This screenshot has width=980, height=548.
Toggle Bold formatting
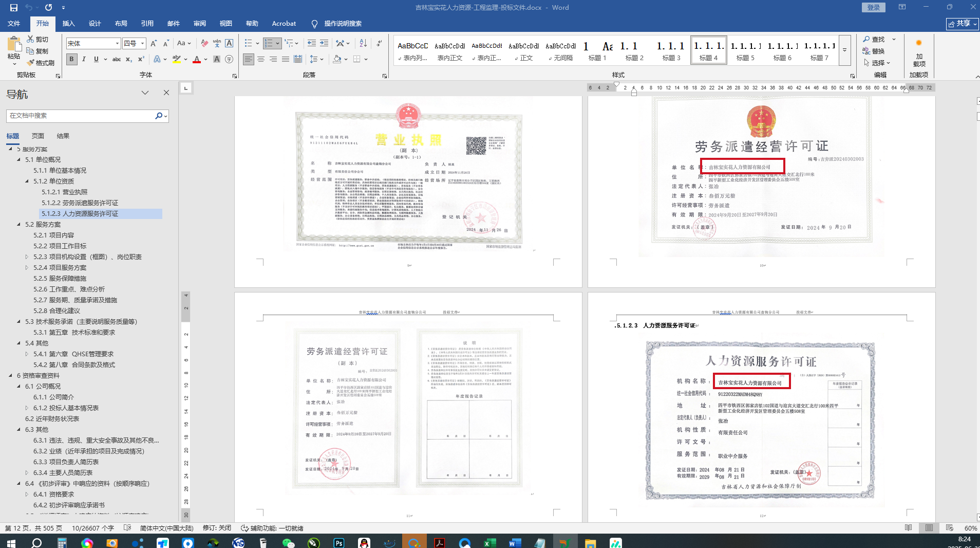(x=71, y=60)
